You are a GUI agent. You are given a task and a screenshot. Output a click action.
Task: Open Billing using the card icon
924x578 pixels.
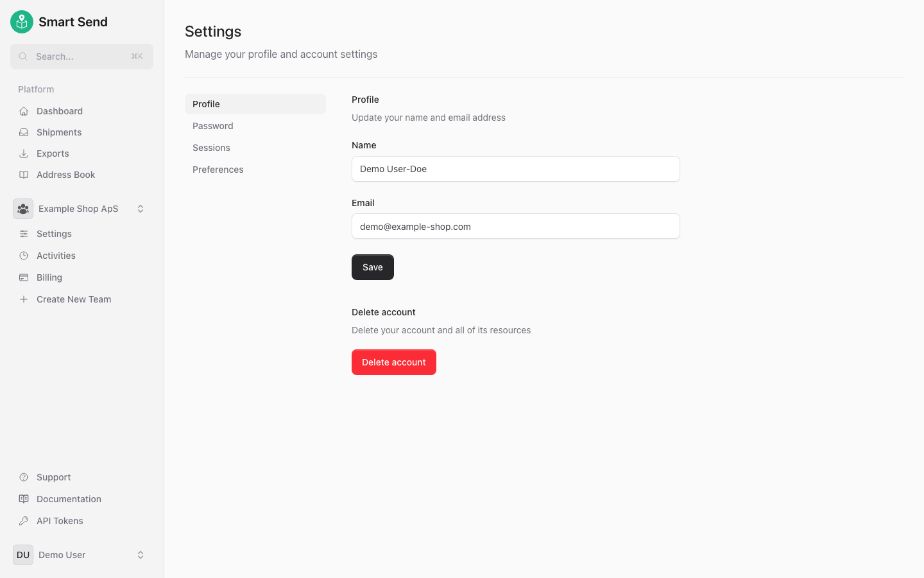[x=23, y=277]
